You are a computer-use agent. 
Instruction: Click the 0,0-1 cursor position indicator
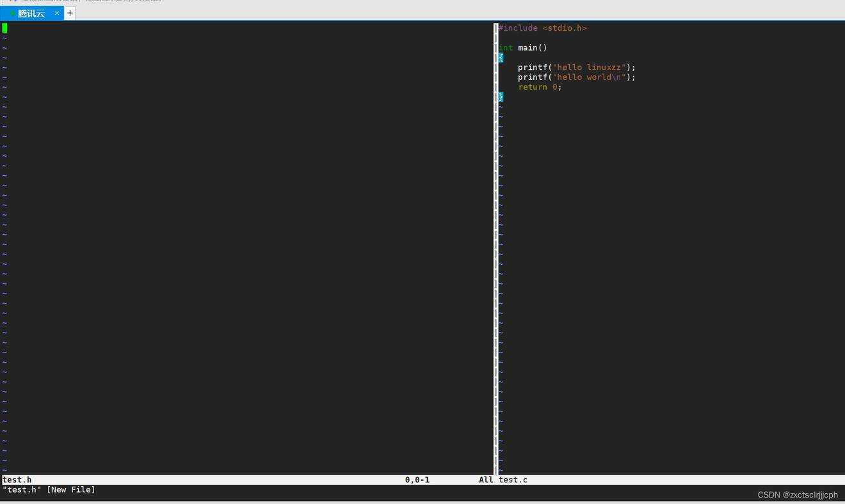(x=417, y=480)
